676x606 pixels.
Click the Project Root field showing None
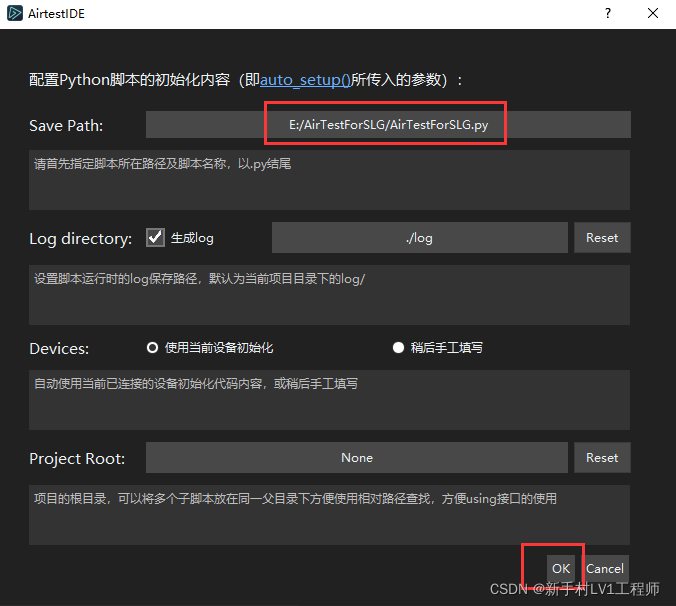coord(357,457)
